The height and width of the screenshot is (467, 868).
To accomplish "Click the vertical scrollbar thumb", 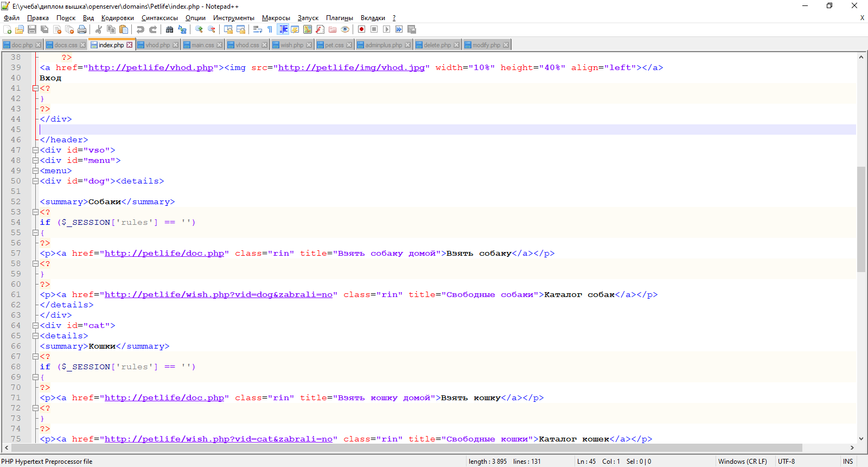I will [x=861, y=219].
